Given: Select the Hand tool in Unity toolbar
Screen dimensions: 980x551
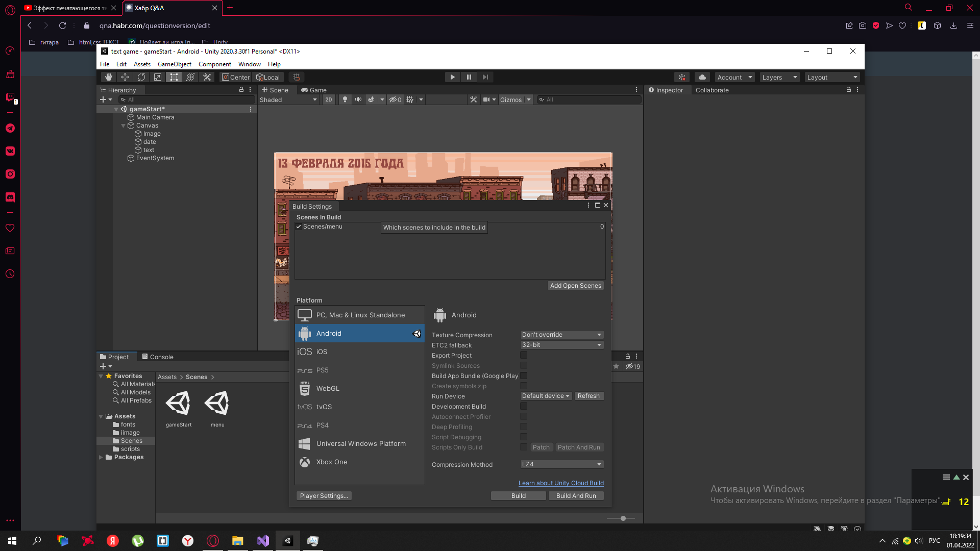Looking at the screenshot, I should (108, 77).
